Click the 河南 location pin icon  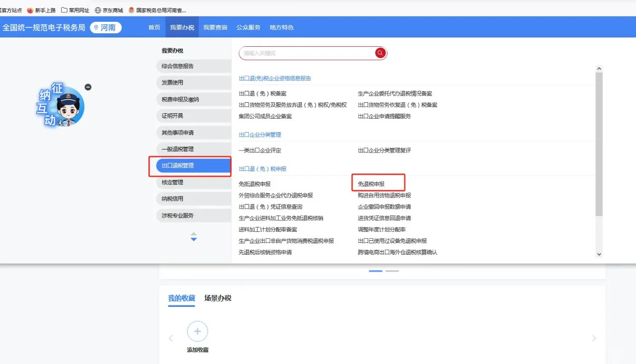pos(97,27)
